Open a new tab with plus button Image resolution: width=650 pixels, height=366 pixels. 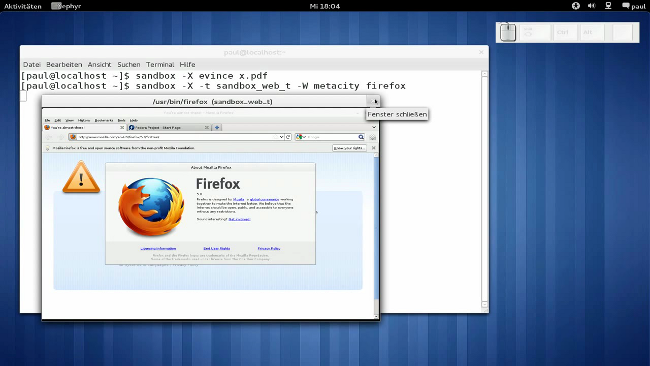click(x=217, y=128)
